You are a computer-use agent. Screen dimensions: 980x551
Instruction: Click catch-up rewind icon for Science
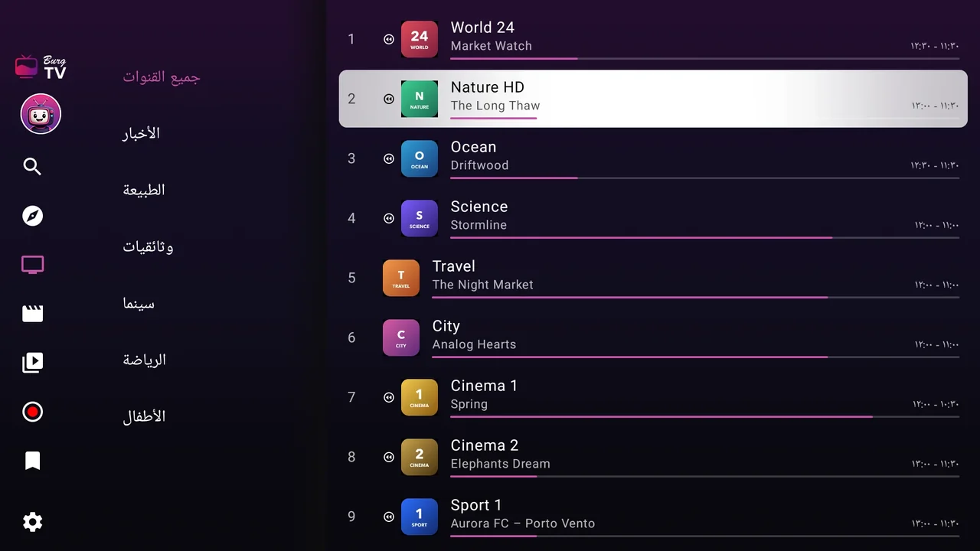(389, 218)
